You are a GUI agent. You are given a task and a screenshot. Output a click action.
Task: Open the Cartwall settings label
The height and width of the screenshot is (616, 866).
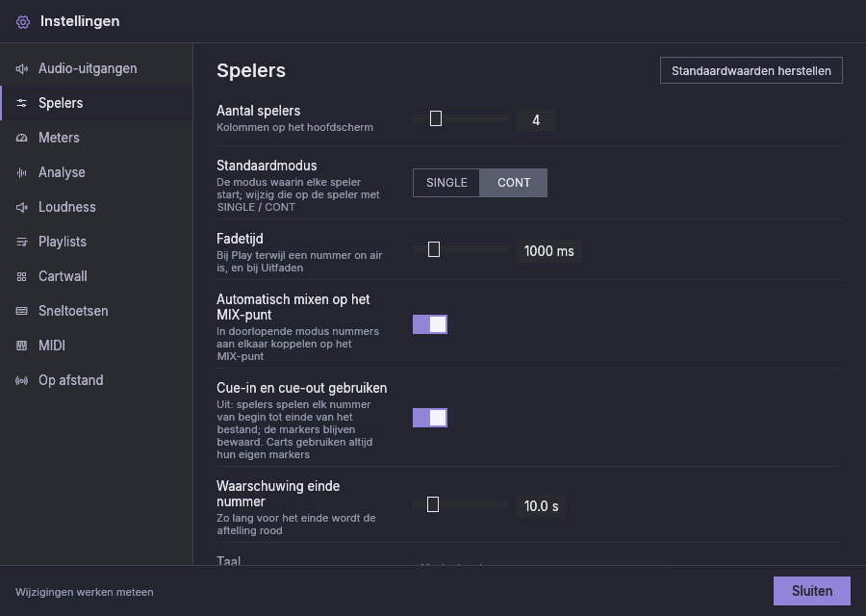tap(63, 276)
